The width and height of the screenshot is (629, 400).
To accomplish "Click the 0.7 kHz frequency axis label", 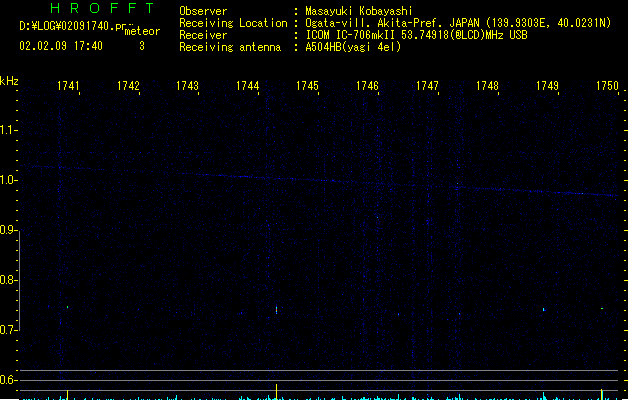I will [8, 330].
